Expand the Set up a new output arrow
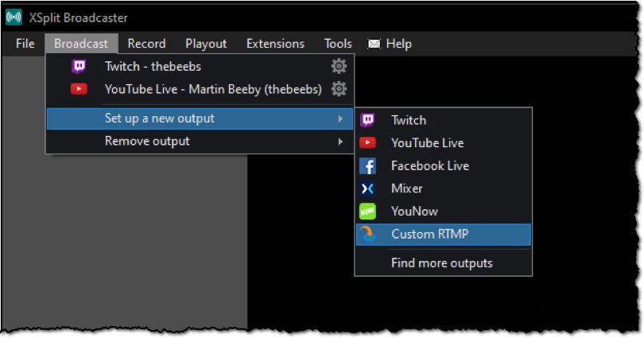644x338 pixels. coord(340,118)
